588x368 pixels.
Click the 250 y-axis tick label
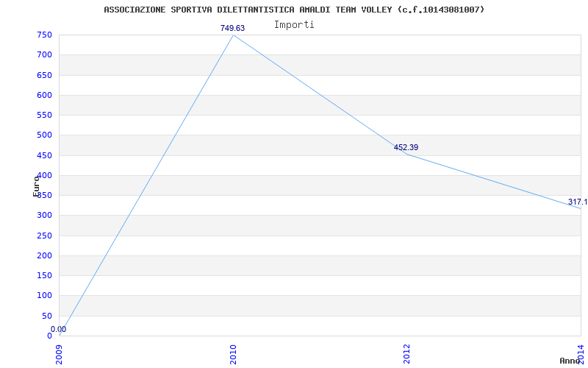(x=44, y=236)
